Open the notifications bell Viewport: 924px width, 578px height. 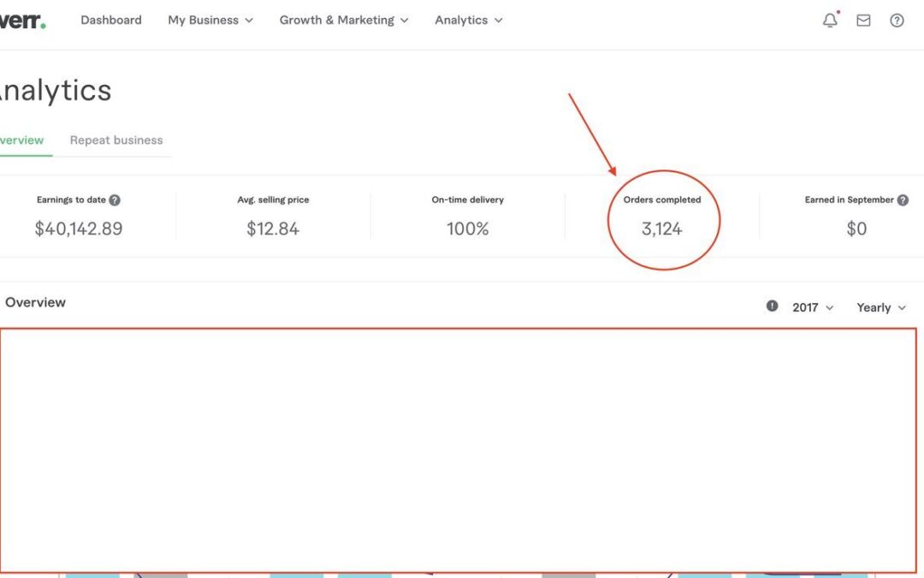(830, 21)
